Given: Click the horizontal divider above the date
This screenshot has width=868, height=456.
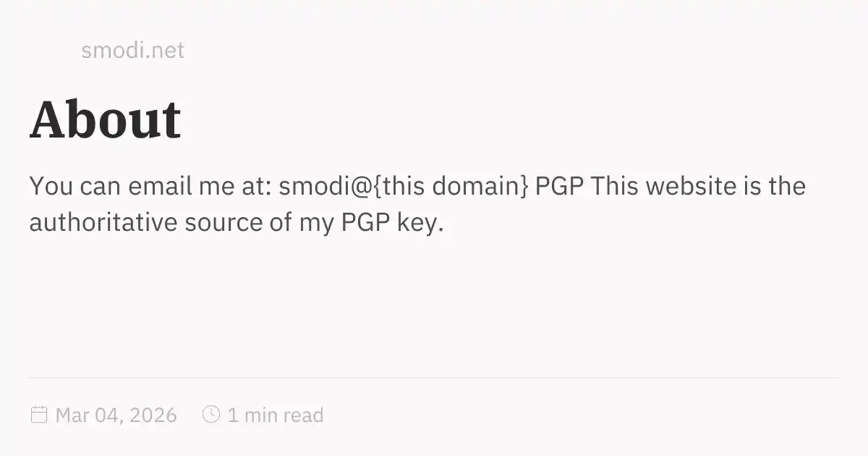Looking at the screenshot, I should click(434, 377).
